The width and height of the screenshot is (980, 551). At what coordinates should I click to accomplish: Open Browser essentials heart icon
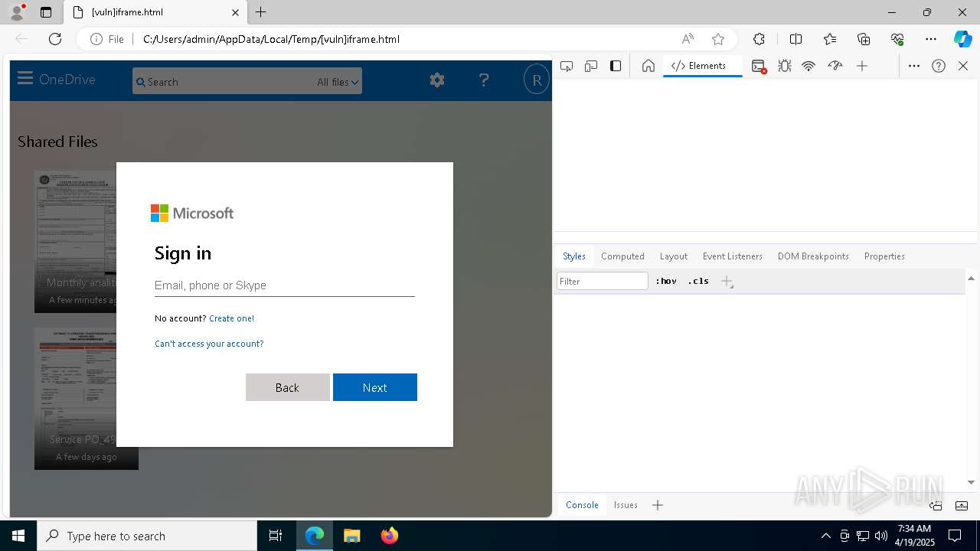(897, 39)
